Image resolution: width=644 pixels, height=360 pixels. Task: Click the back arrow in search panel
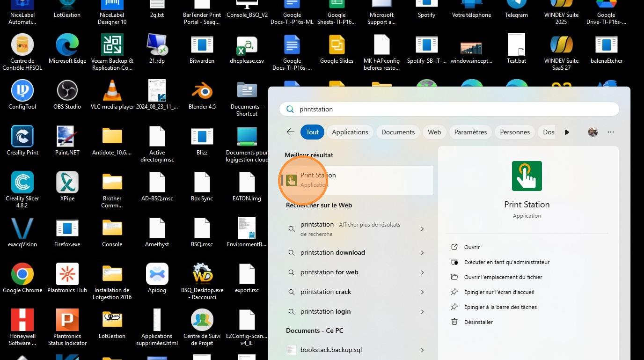point(291,132)
